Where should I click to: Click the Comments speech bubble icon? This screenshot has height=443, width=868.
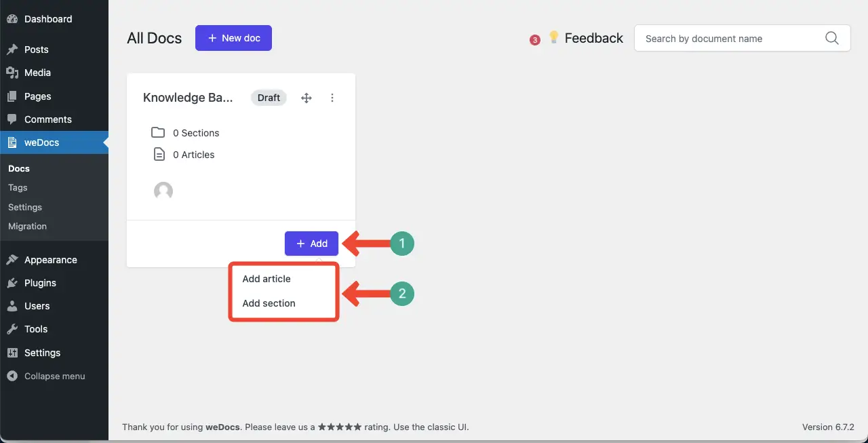click(12, 119)
